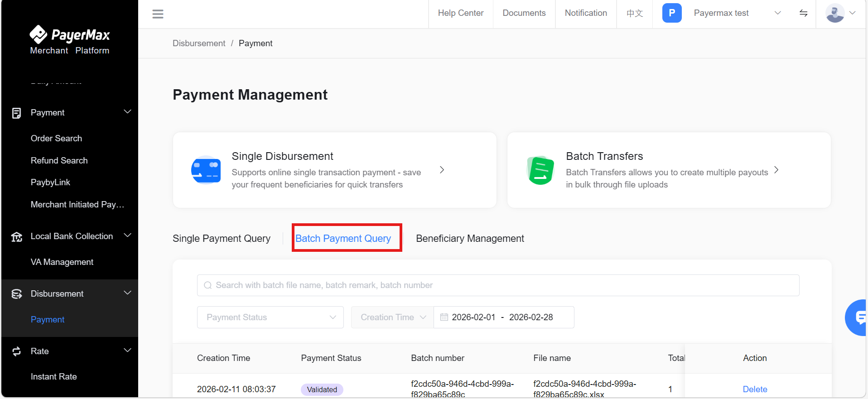Click the Action column header

click(x=755, y=358)
